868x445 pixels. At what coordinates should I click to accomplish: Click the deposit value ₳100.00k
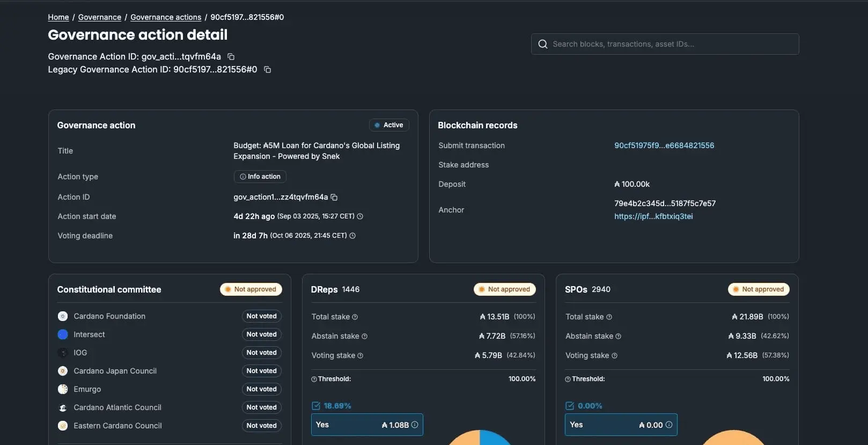(632, 184)
